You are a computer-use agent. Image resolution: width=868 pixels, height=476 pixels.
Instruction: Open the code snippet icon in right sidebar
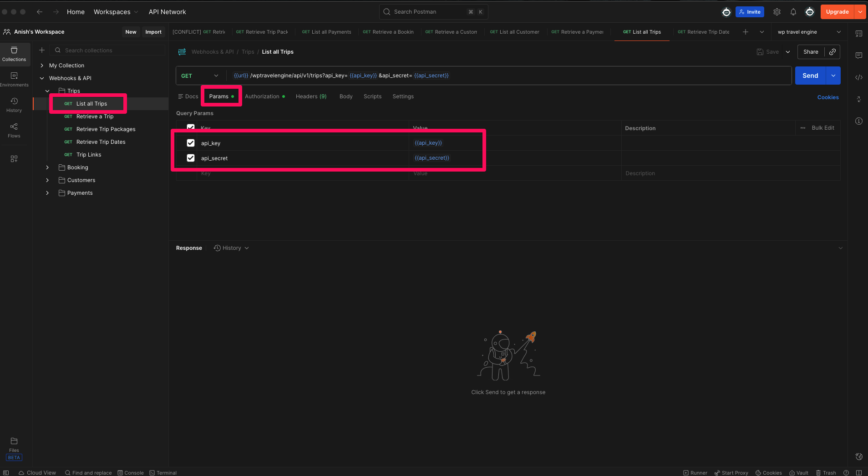click(x=858, y=77)
